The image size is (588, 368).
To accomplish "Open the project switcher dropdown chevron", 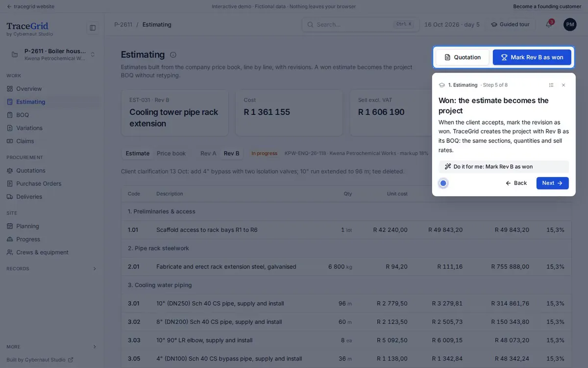I will [x=93, y=54].
